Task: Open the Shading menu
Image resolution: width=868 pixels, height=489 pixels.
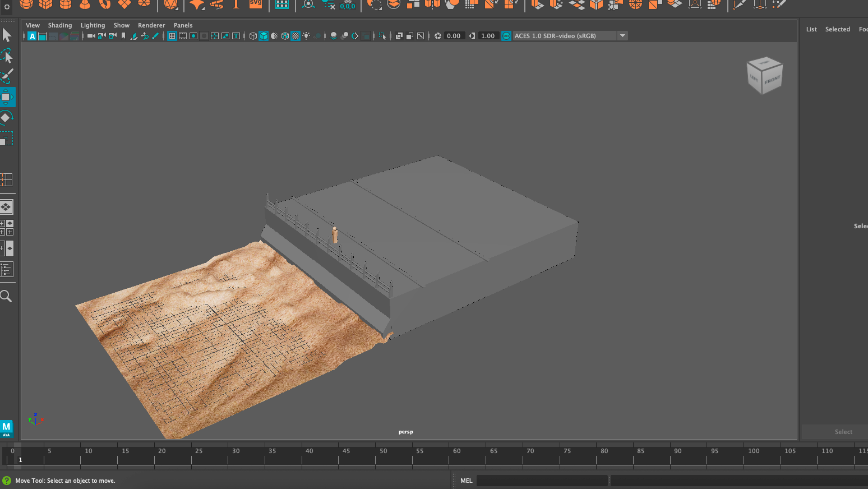Action: click(x=60, y=25)
